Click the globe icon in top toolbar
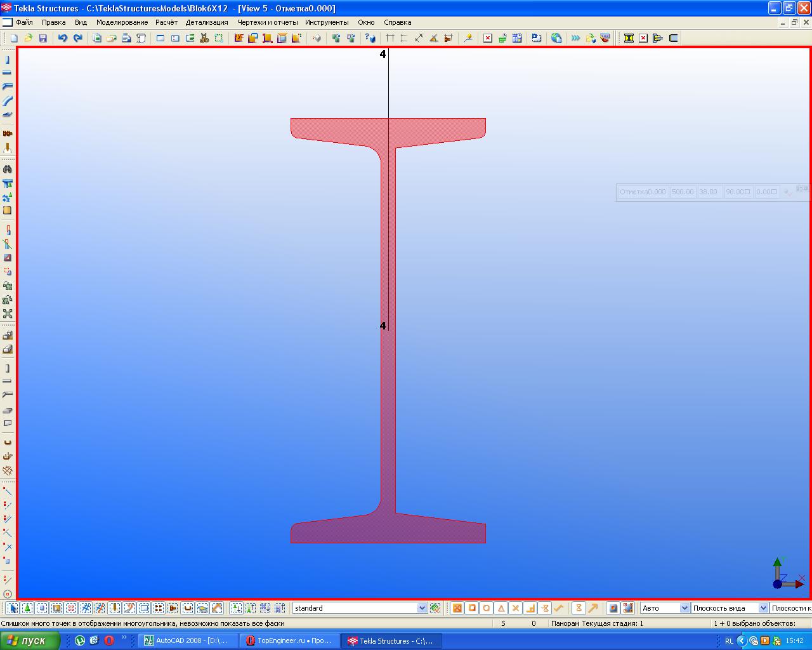The height and width of the screenshot is (650, 812). 556,38
